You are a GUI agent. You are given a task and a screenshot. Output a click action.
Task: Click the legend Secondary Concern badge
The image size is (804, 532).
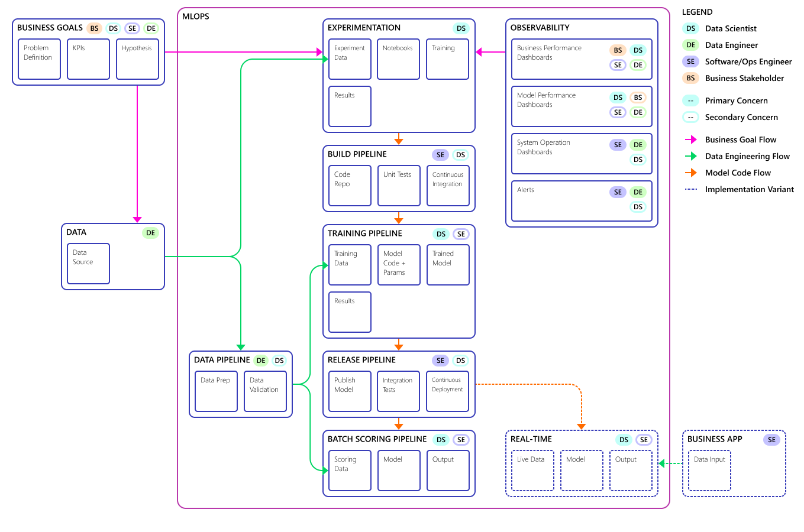click(x=690, y=117)
